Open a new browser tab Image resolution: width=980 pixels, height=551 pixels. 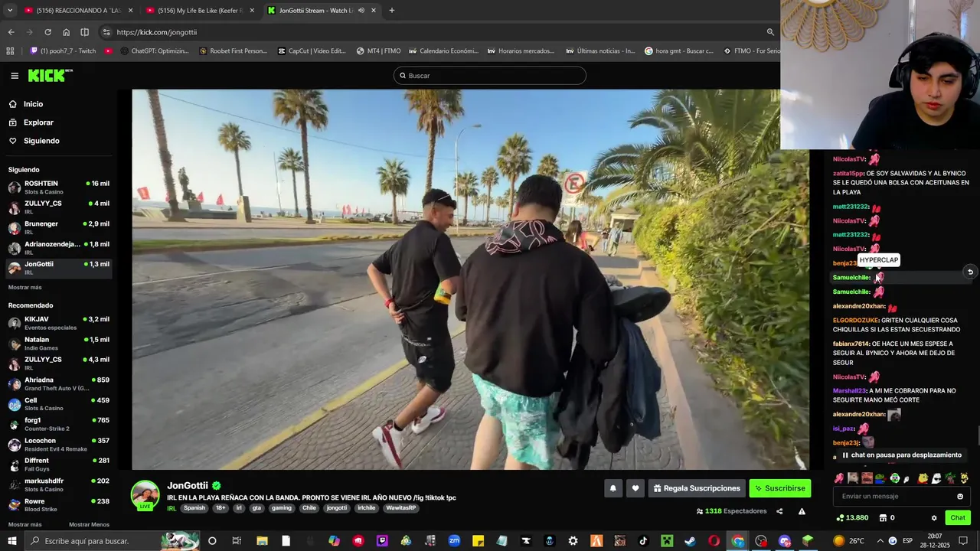point(391,11)
